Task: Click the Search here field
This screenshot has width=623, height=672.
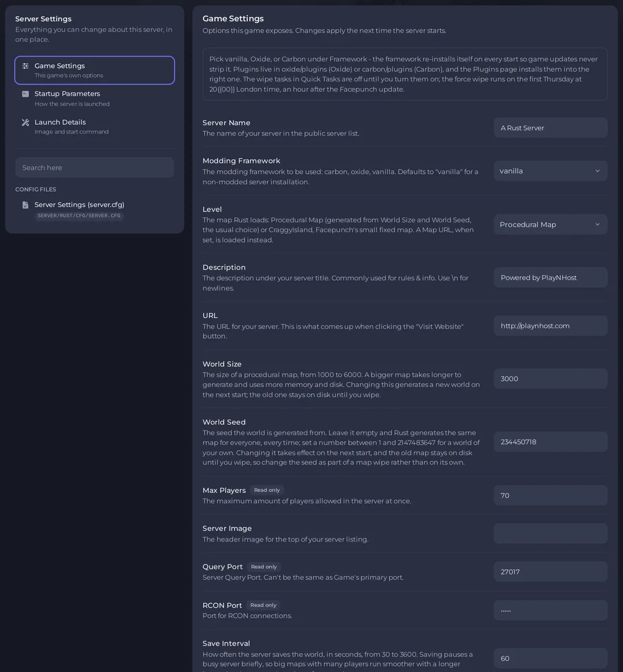Action: [x=94, y=168]
